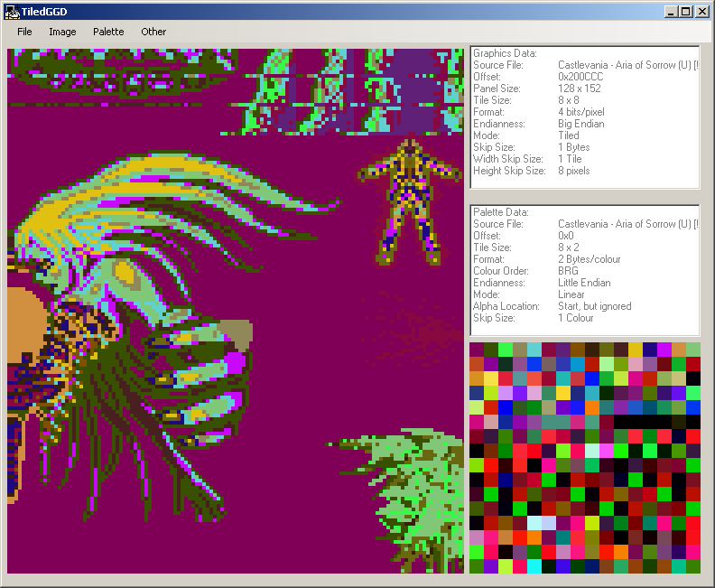Maximize the TiledGGD window
This screenshot has width=715, height=588.
686,12
